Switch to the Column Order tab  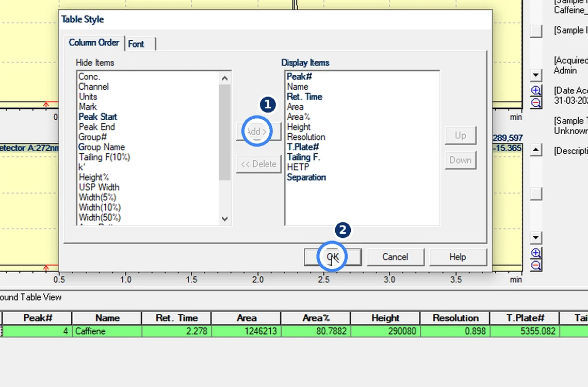coord(94,43)
